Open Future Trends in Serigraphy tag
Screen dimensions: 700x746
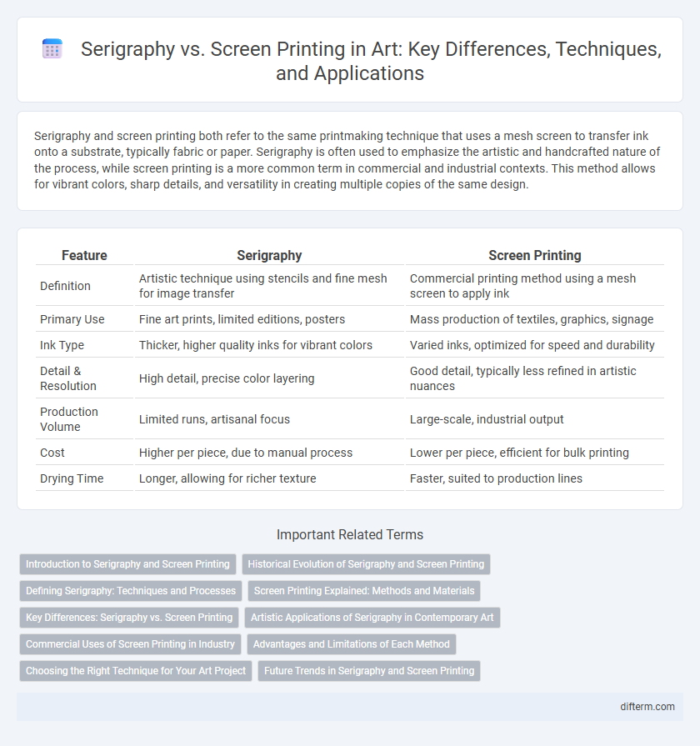369,670
